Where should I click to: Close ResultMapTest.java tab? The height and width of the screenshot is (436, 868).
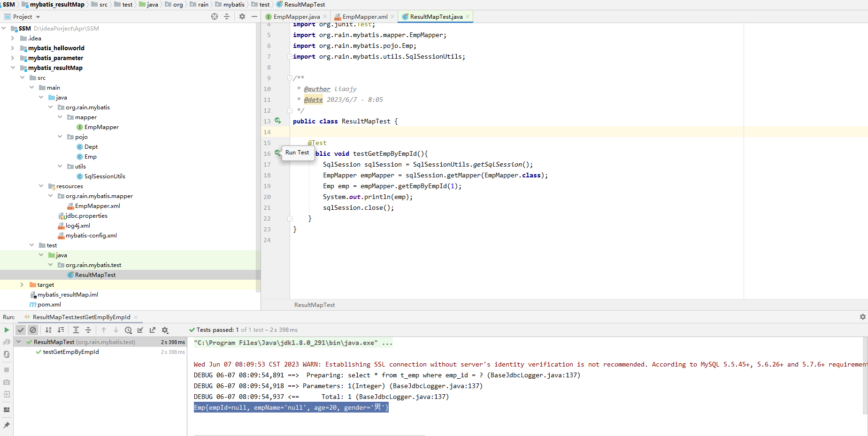click(x=468, y=16)
